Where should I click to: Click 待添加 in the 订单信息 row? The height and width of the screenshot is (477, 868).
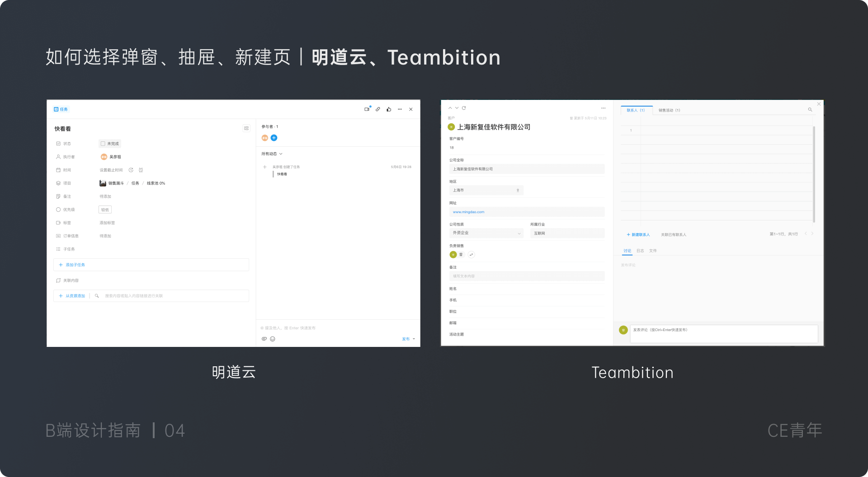105,236
